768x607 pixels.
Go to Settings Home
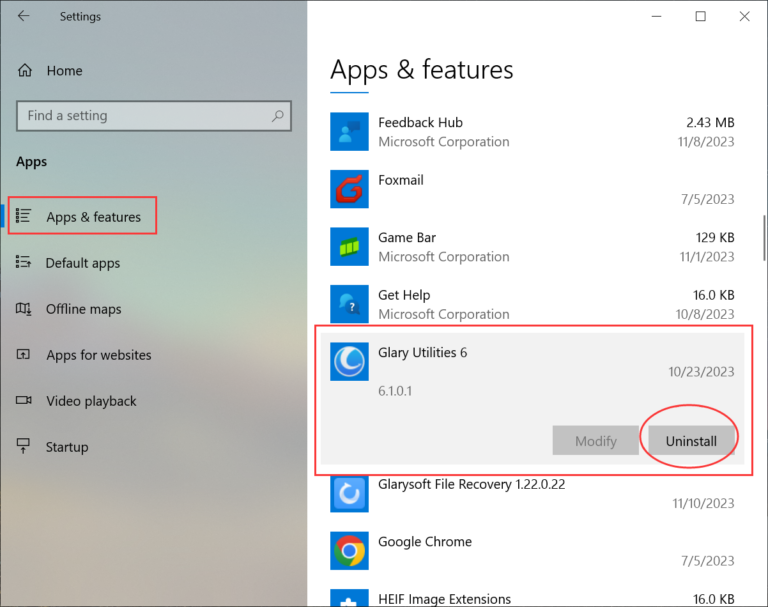click(x=63, y=71)
